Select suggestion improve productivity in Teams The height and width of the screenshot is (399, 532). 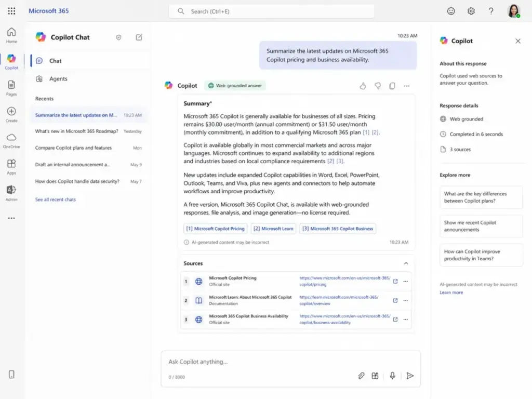pyautogui.click(x=481, y=255)
